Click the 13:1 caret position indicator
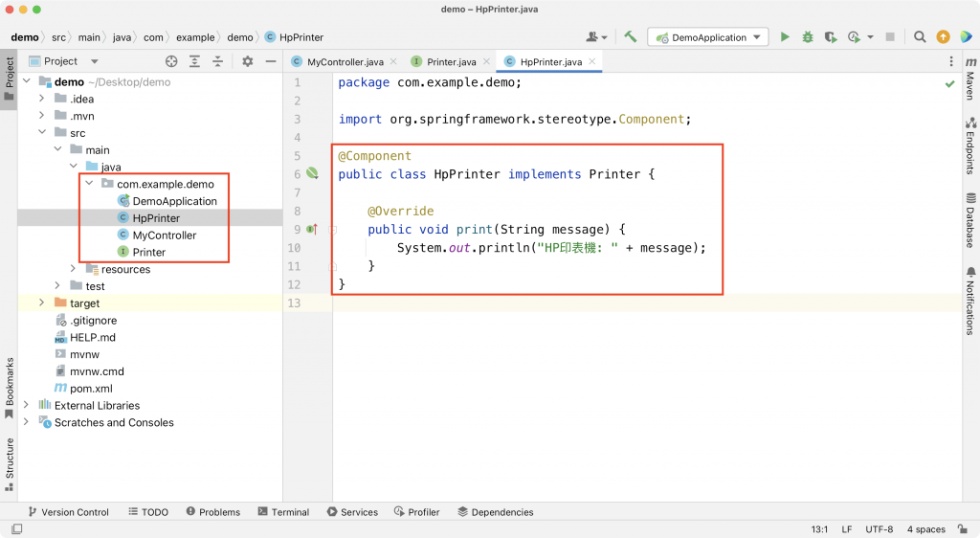 pos(819,529)
